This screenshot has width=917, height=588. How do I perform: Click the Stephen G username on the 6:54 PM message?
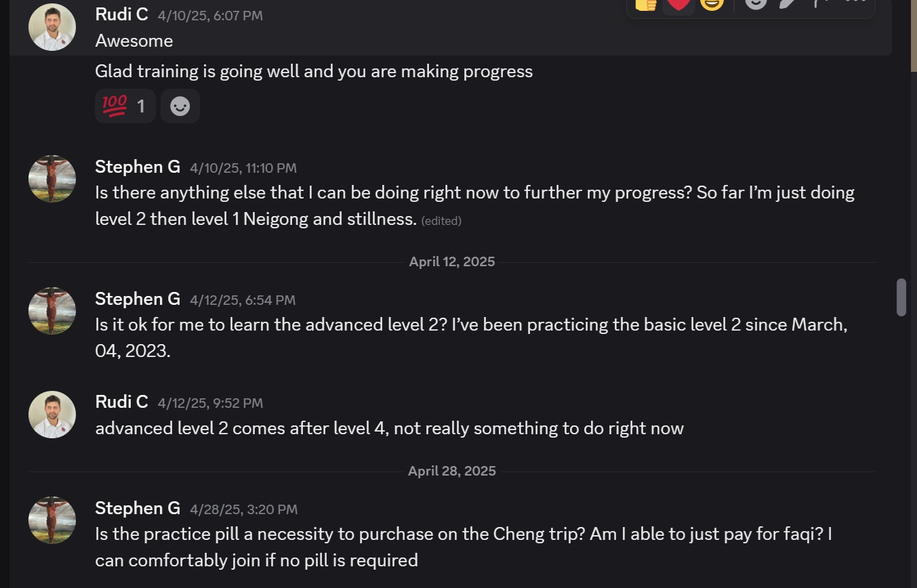(x=138, y=299)
